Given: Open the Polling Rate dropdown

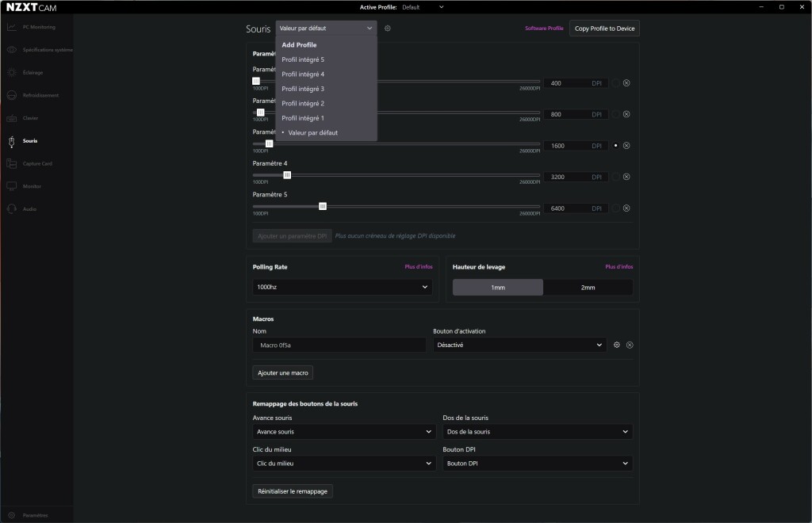Looking at the screenshot, I should click(342, 288).
